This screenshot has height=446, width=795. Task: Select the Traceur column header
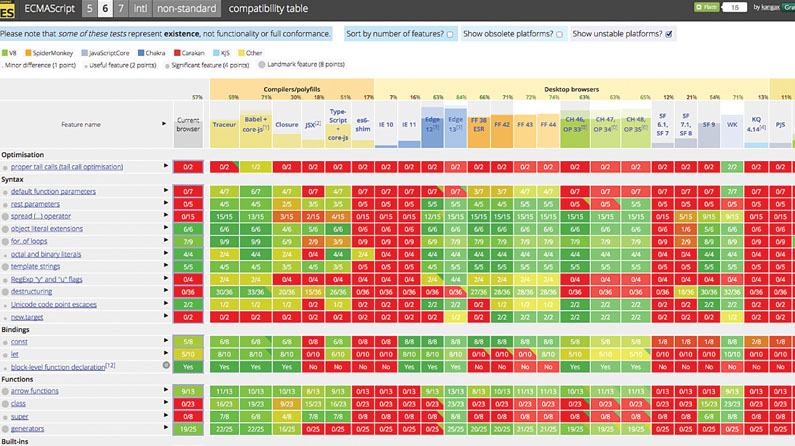pos(224,125)
